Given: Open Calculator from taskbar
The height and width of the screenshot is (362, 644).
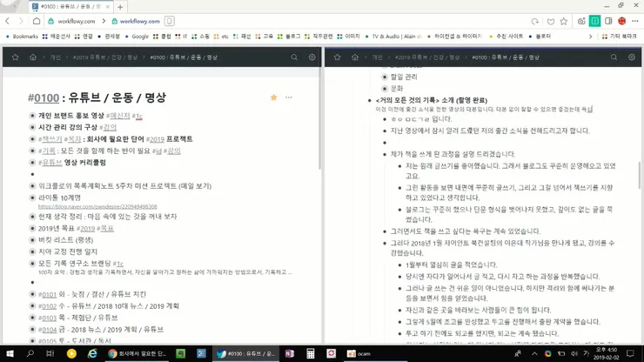Looking at the screenshot, I should coord(311,353).
